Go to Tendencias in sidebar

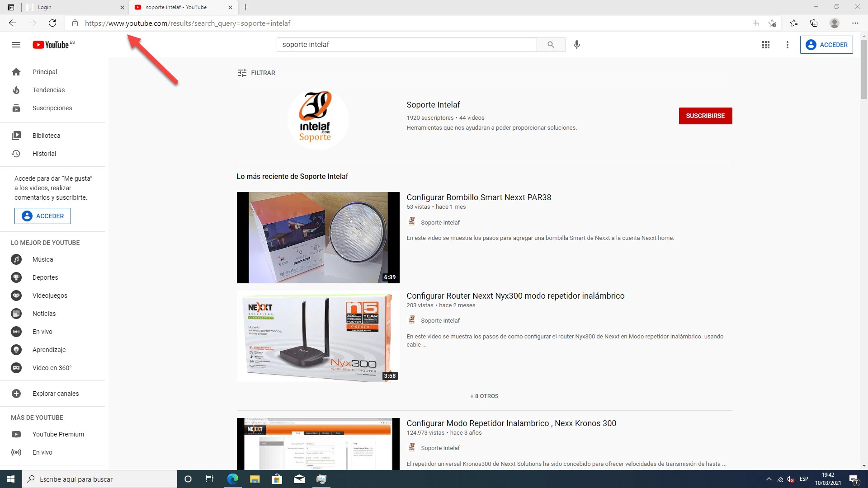[48, 90]
